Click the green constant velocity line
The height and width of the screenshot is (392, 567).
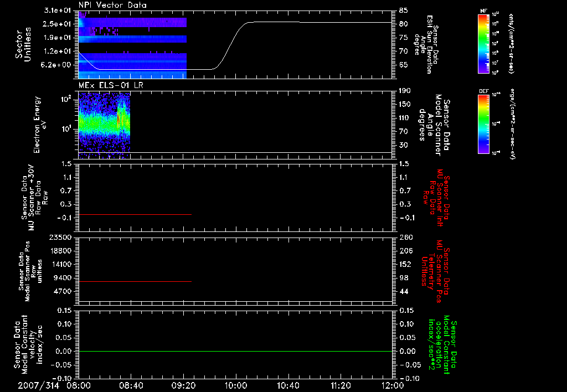(235, 351)
